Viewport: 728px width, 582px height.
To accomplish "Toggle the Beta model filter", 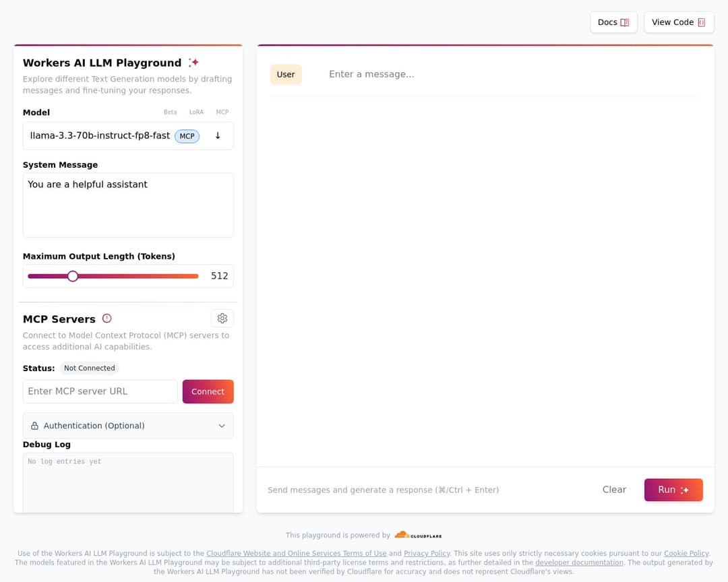I will pos(170,112).
